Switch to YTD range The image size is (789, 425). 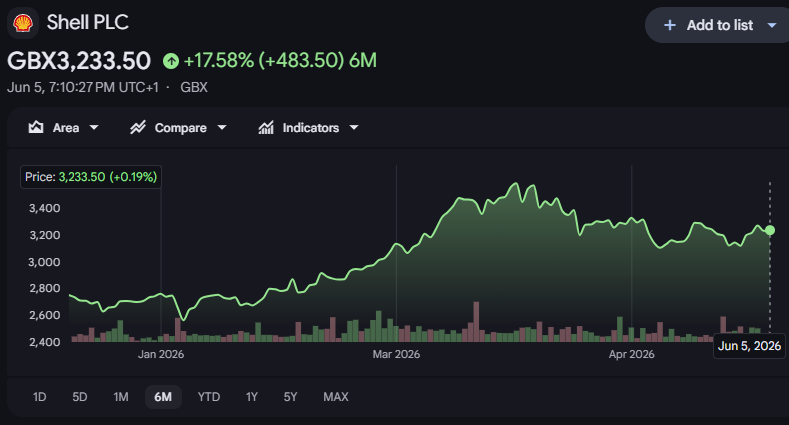(x=209, y=397)
